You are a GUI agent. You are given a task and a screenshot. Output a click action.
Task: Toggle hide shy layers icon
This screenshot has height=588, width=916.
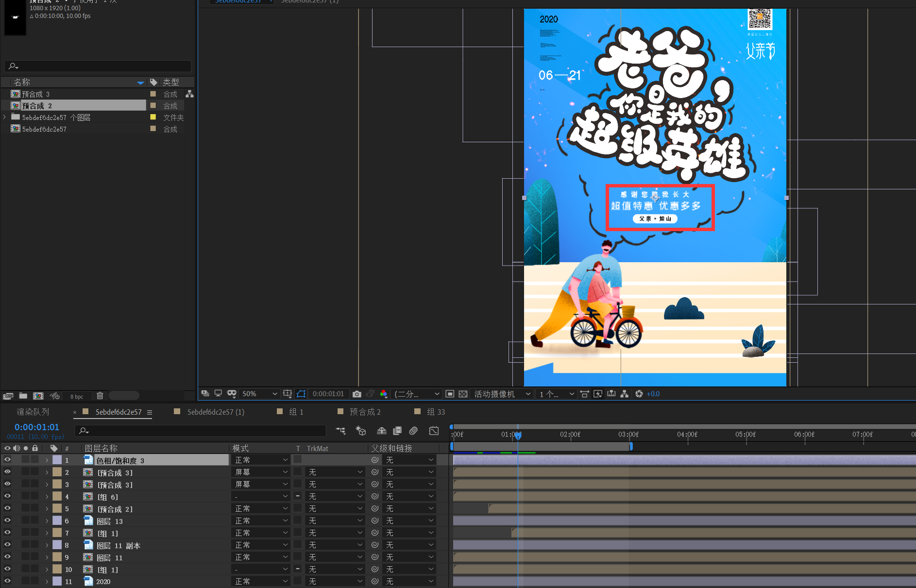(x=382, y=431)
